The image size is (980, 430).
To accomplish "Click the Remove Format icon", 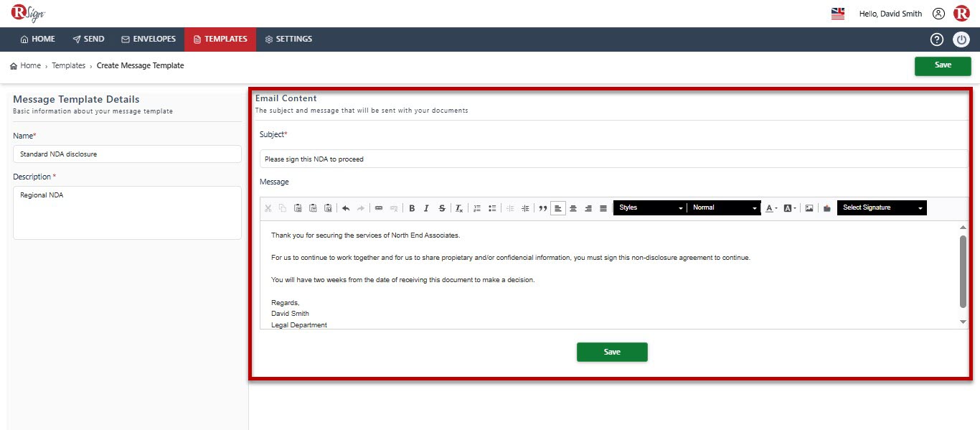I will tap(459, 208).
